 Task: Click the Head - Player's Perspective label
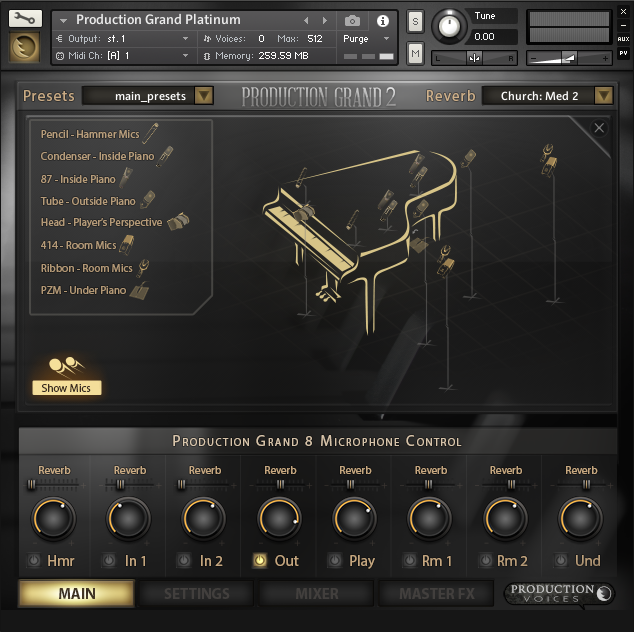(x=101, y=222)
